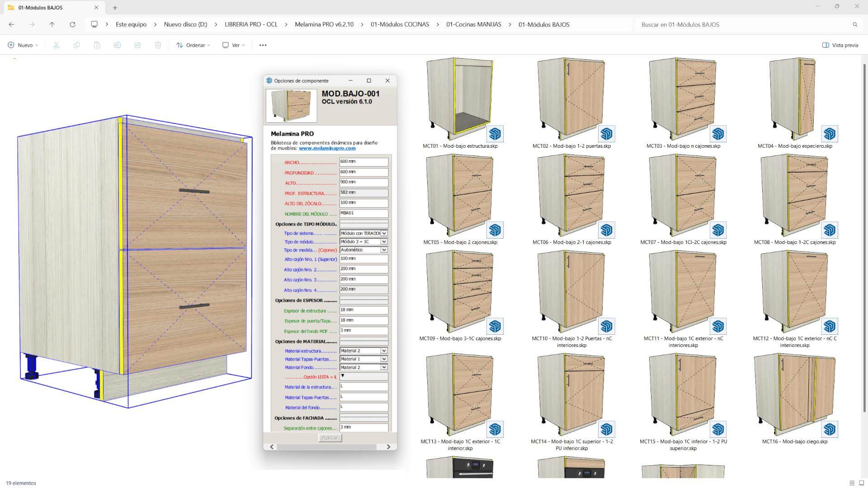The width and height of the screenshot is (868, 488).
Task: Go up one folder level
Action: click(52, 24)
